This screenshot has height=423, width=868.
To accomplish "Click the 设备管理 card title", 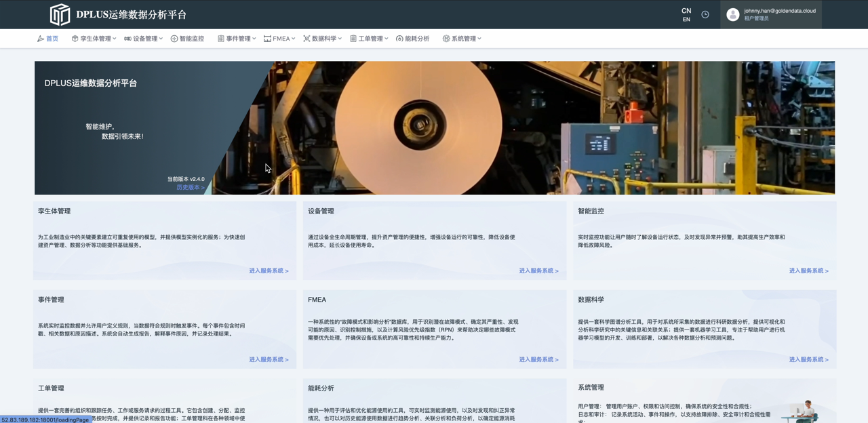I will [x=321, y=211].
